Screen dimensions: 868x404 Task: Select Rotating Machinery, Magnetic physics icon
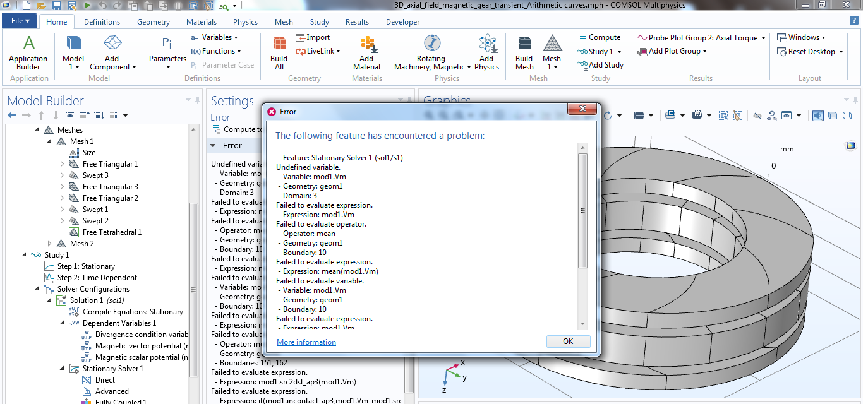point(432,45)
